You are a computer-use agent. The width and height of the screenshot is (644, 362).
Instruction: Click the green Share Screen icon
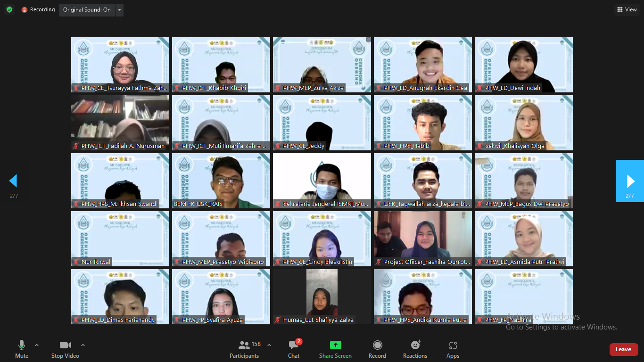335,345
